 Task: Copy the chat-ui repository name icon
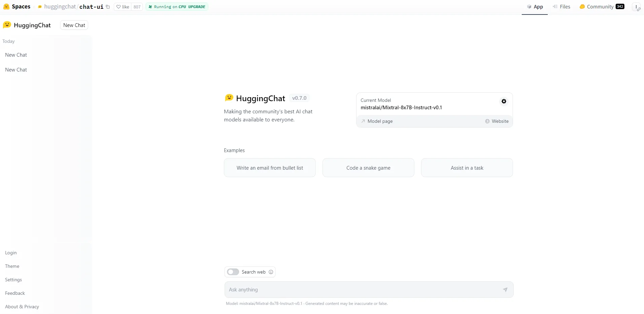(108, 7)
